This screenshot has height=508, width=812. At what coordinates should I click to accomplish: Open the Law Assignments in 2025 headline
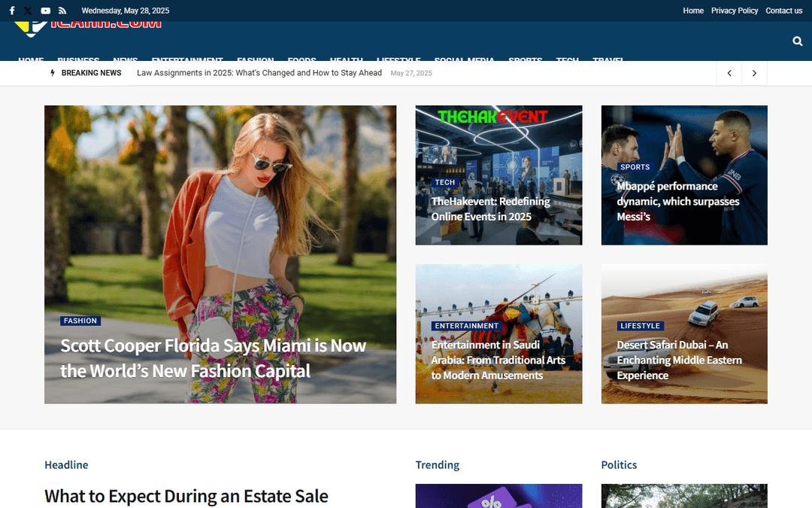pyautogui.click(x=259, y=73)
